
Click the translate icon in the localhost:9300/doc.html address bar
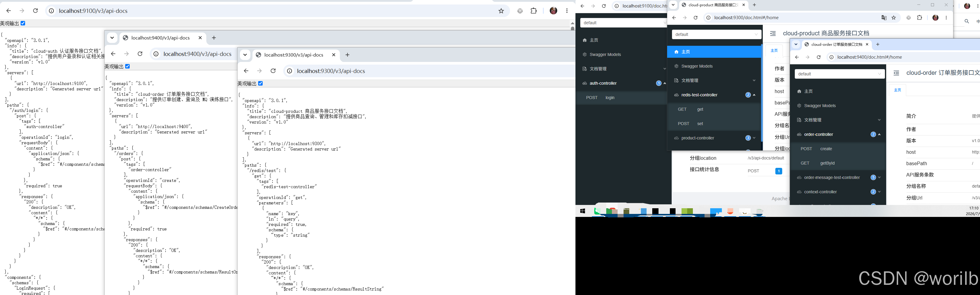pos(884,18)
